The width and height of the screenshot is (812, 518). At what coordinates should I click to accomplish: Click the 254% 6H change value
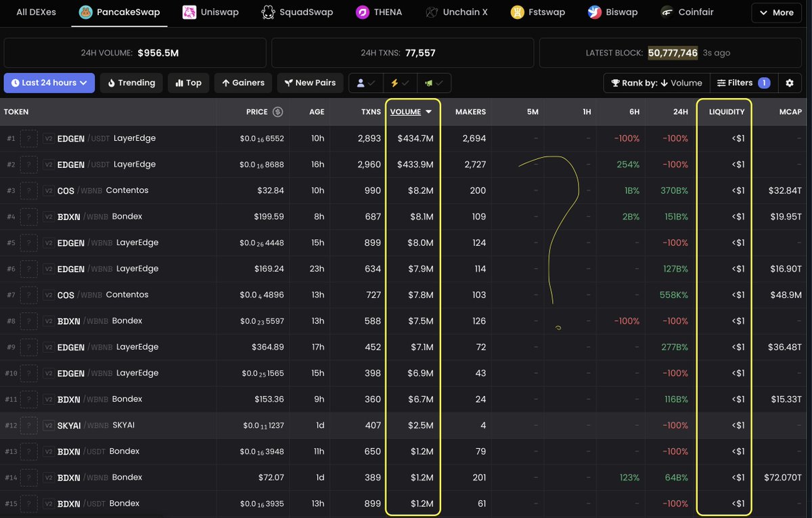point(629,165)
